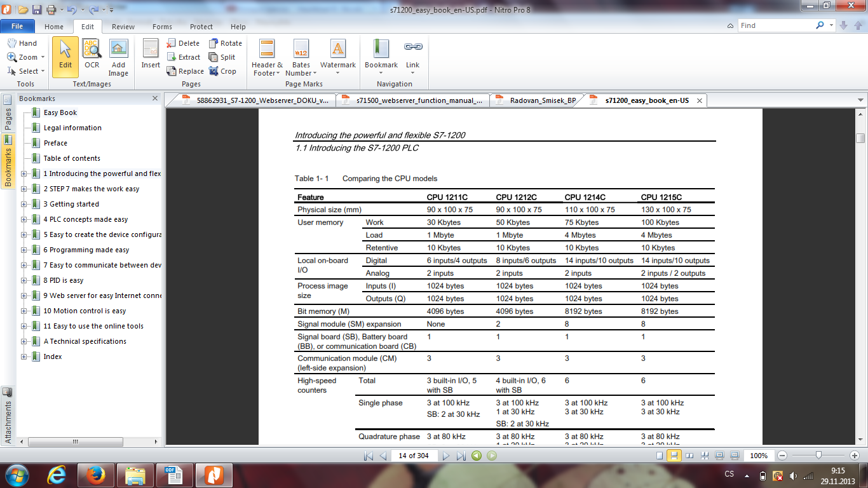Click the zoom in plus button

tap(855, 456)
